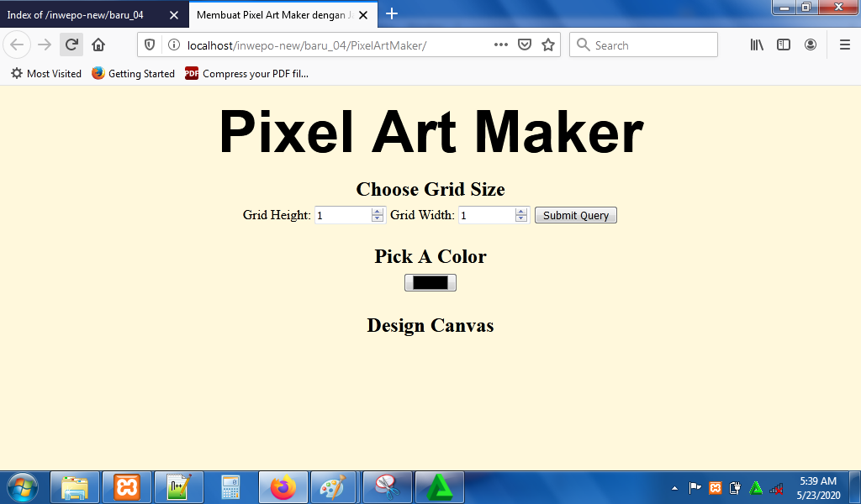Show hidden system tray icons
This screenshot has width=861, height=504.
[675, 488]
